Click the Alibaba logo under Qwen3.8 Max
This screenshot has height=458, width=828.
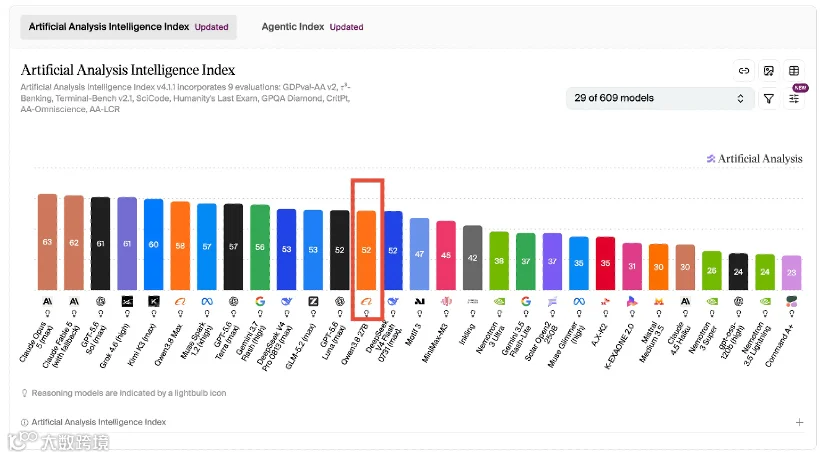click(x=180, y=301)
